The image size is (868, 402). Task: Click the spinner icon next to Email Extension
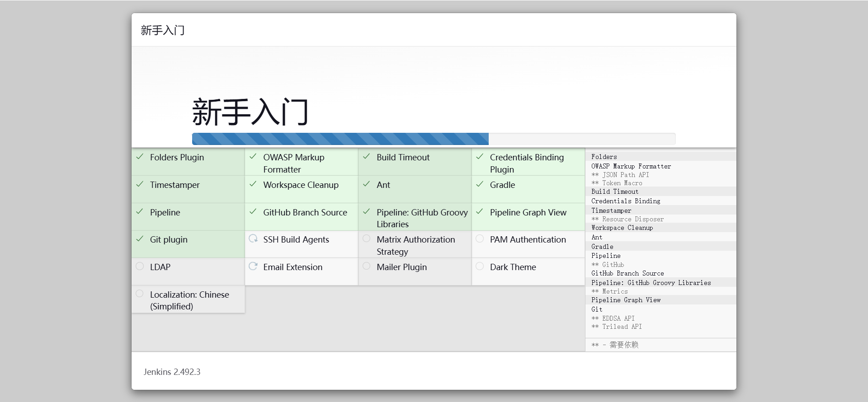pos(253,266)
